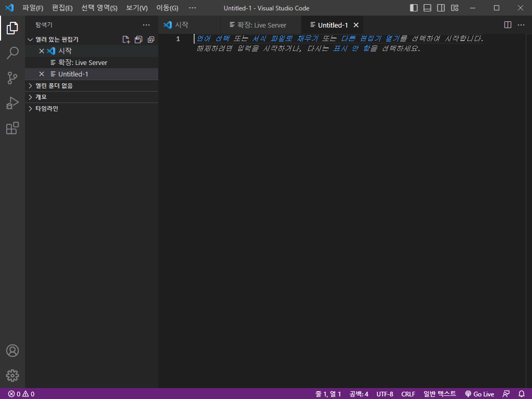
Task: Switch to the 시작 tab
Action: pyautogui.click(x=189, y=25)
